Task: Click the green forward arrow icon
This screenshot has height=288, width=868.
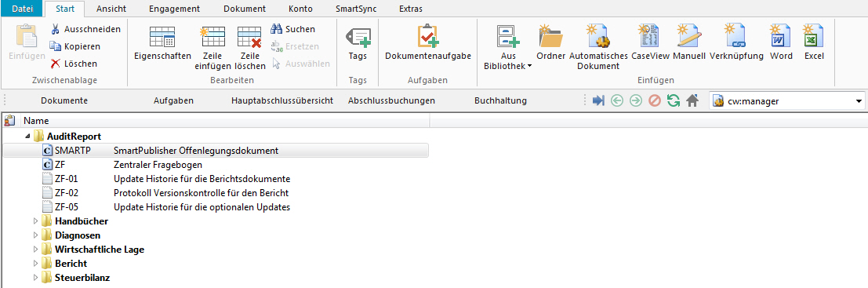Action: pyautogui.click(x=635, y=100)
